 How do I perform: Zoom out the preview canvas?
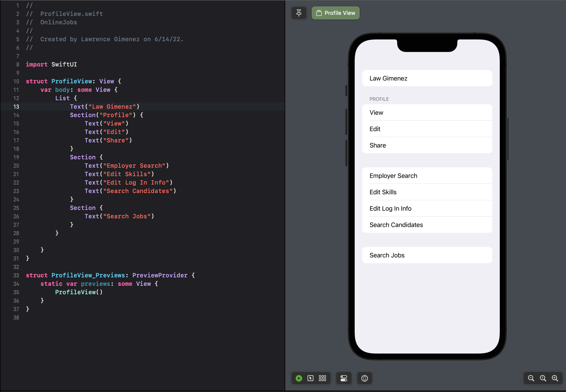coord(531,378)
